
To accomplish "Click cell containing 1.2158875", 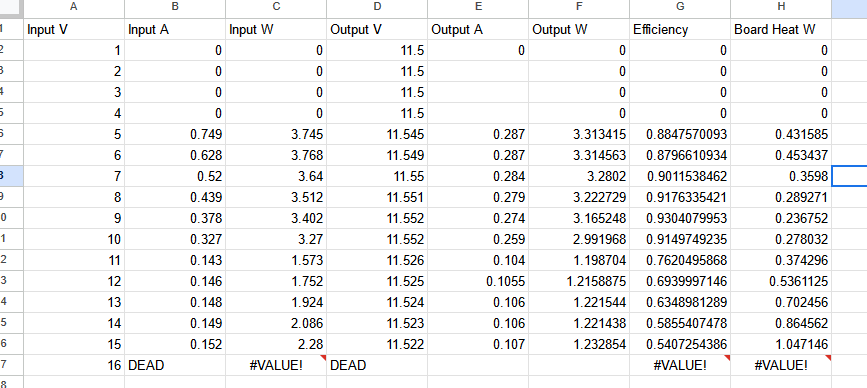I will (x=579, y=281).
